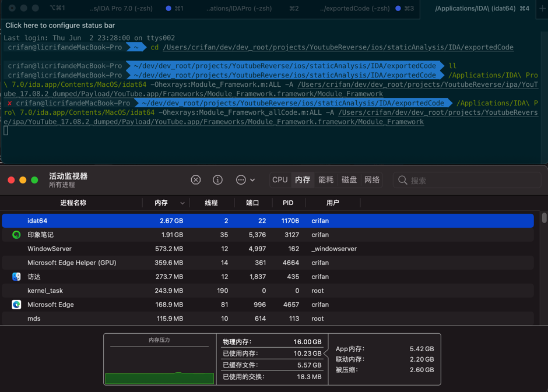Switch to the 能耗 (Energy) tab
The height and width of the screenshot is (392, 548).
click(x=326, y=179)
